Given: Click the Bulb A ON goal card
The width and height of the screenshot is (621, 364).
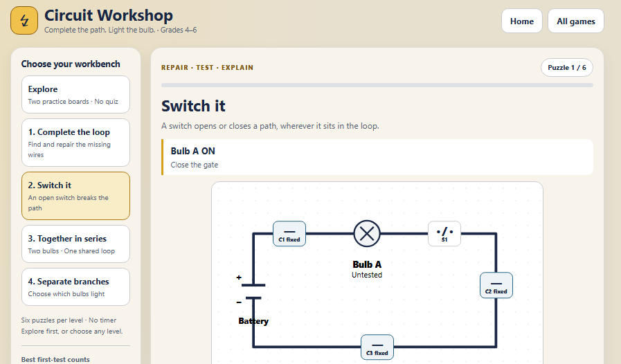Looking at the screenshot, I should (377, 157).
